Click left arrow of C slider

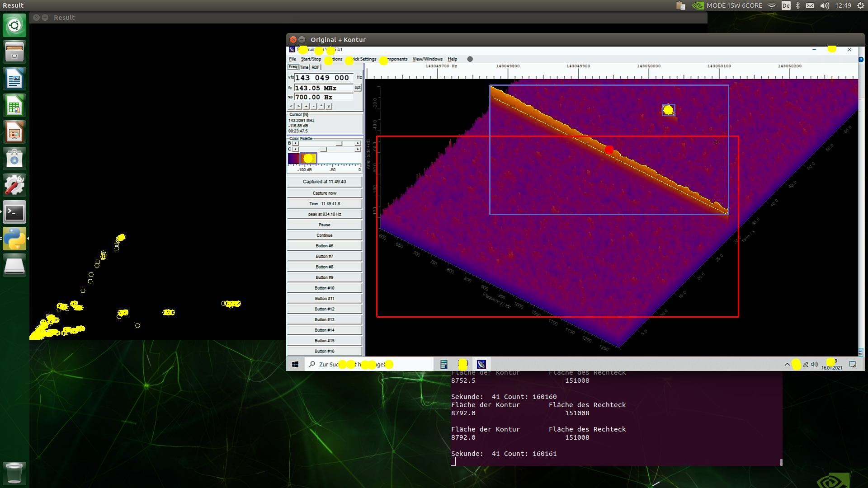pos(296,149)
